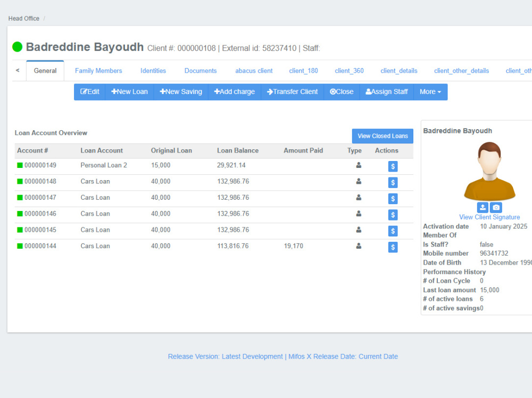Image resolution: width=532 pixels, height=398 pixels.
Task: Click the individual type icon for loan 000000149
Action: [x=359, y=165]
